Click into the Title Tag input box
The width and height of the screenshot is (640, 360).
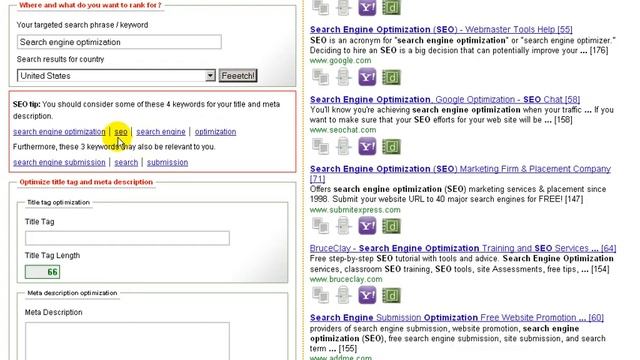127,238
